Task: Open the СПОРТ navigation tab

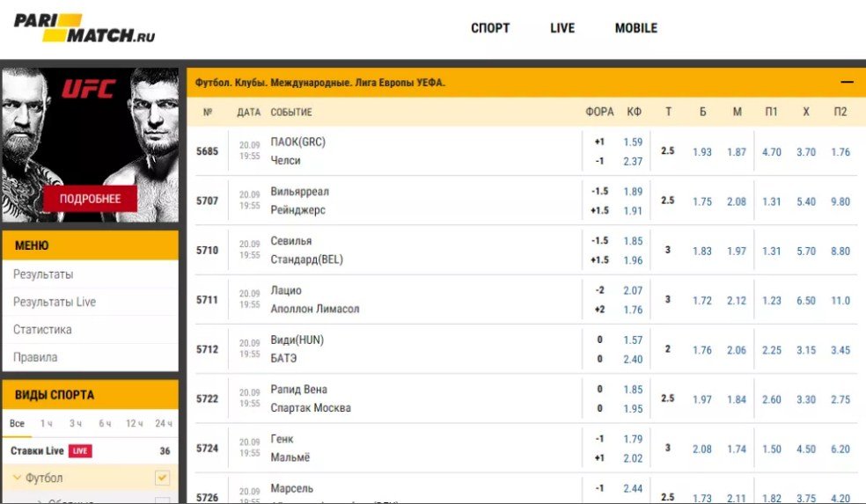Action: (x=490, y=28)
